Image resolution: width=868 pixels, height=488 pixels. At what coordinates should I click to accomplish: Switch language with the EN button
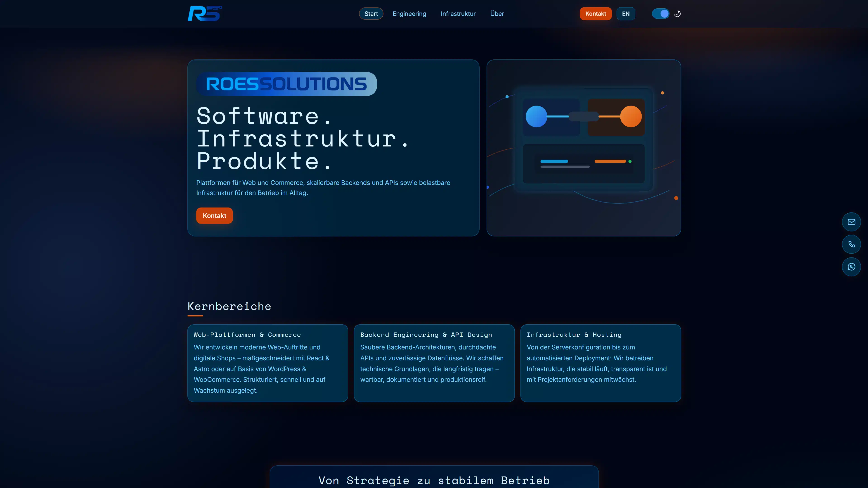click(626, 14)
